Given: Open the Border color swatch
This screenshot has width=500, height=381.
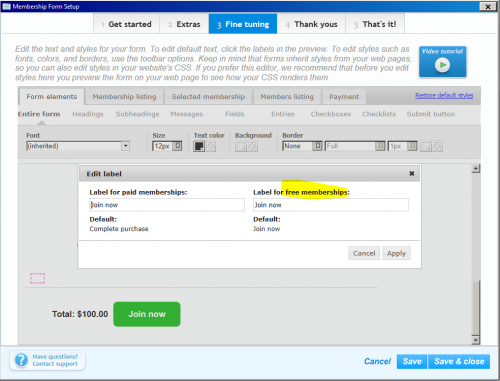Looking at the screenshot, I should [x=426, y=146].
